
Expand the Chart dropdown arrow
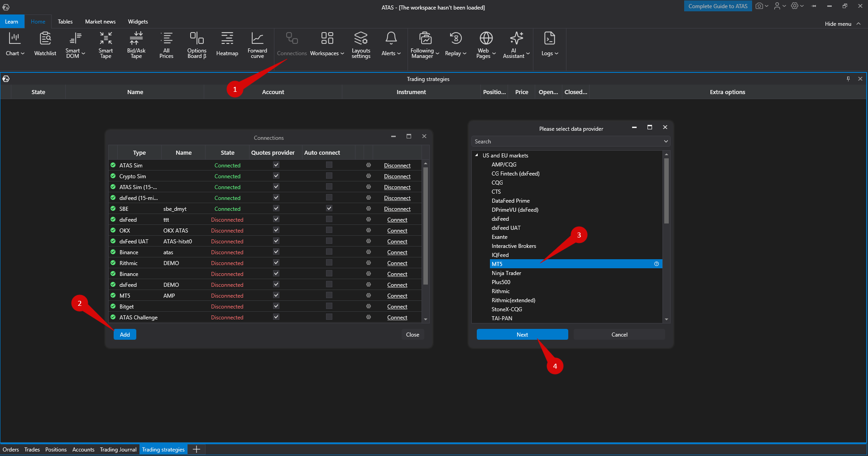tap(23, 53)
